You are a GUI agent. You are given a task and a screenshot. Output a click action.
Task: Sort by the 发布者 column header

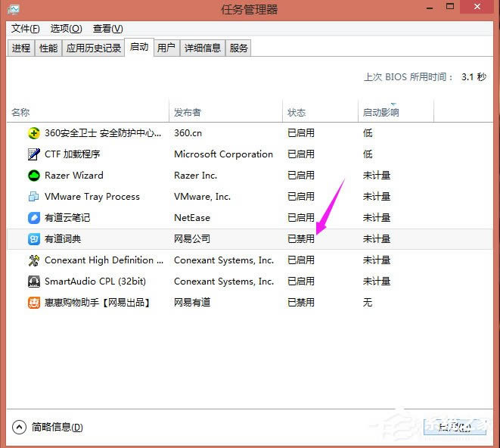tap(225, 112)
